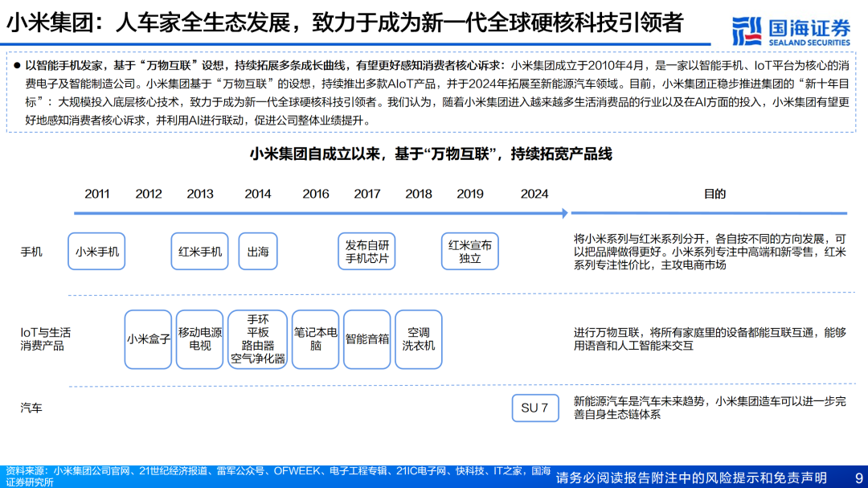
Task: Click the 发布自研手机芯片 box
Action: (x=367, y=252)
